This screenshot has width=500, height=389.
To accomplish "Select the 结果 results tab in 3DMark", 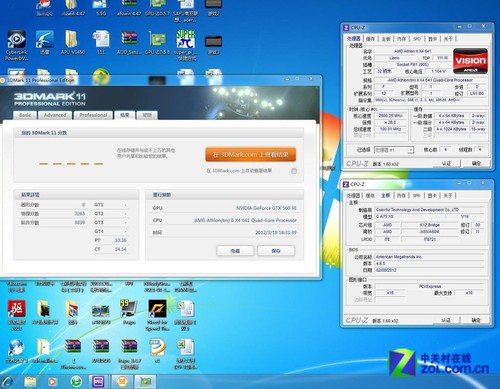I will (x=125, y=115).
